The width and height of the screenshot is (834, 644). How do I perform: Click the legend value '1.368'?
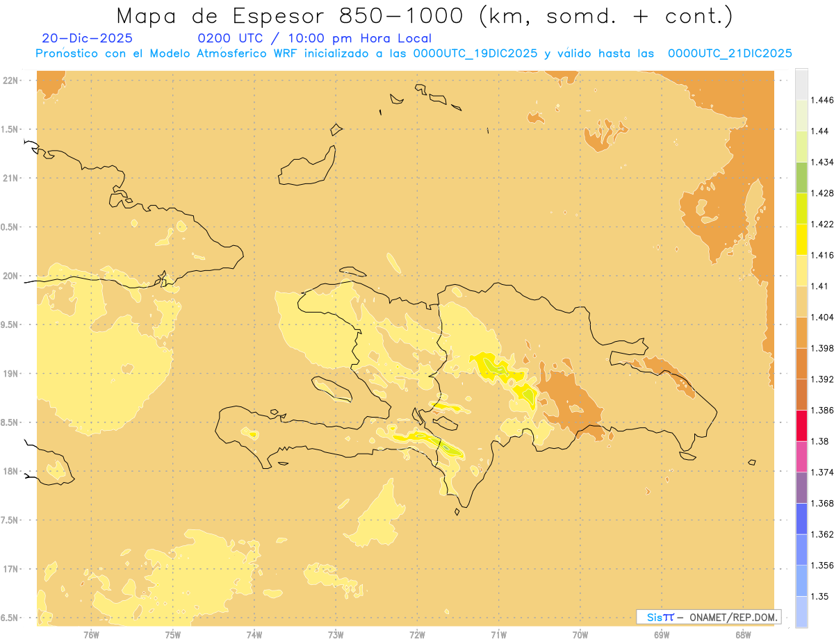pos(821,504)
